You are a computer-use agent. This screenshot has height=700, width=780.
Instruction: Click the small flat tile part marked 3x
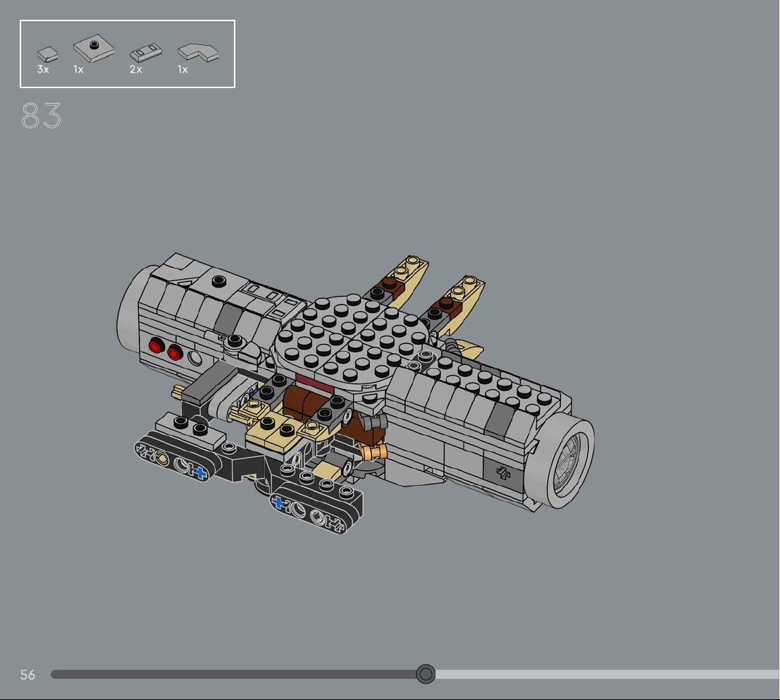(x=48, y=54)
